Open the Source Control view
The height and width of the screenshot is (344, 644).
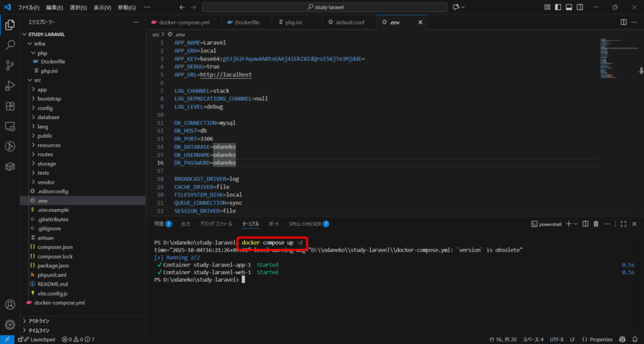[x=10, y=65]
